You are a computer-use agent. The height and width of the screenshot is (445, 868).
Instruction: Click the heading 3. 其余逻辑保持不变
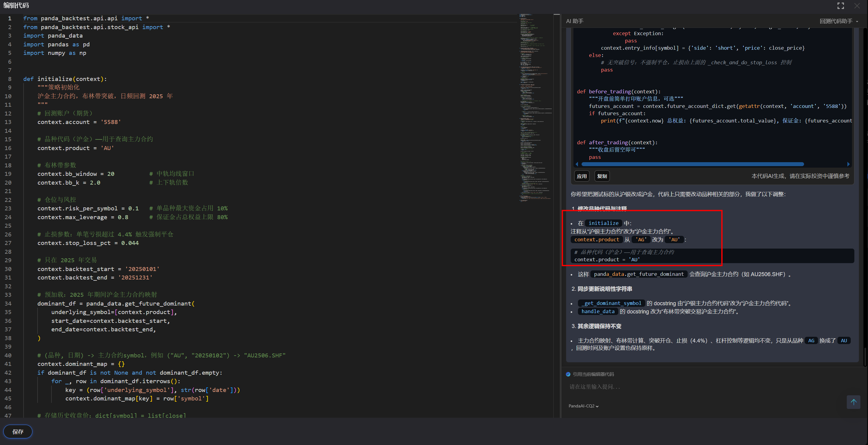596,326
